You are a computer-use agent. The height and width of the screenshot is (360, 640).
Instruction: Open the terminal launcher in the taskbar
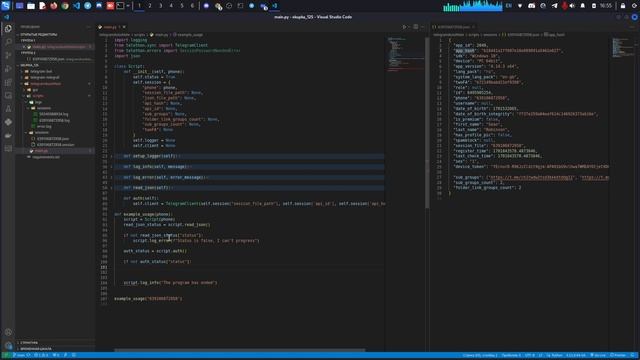120,6
